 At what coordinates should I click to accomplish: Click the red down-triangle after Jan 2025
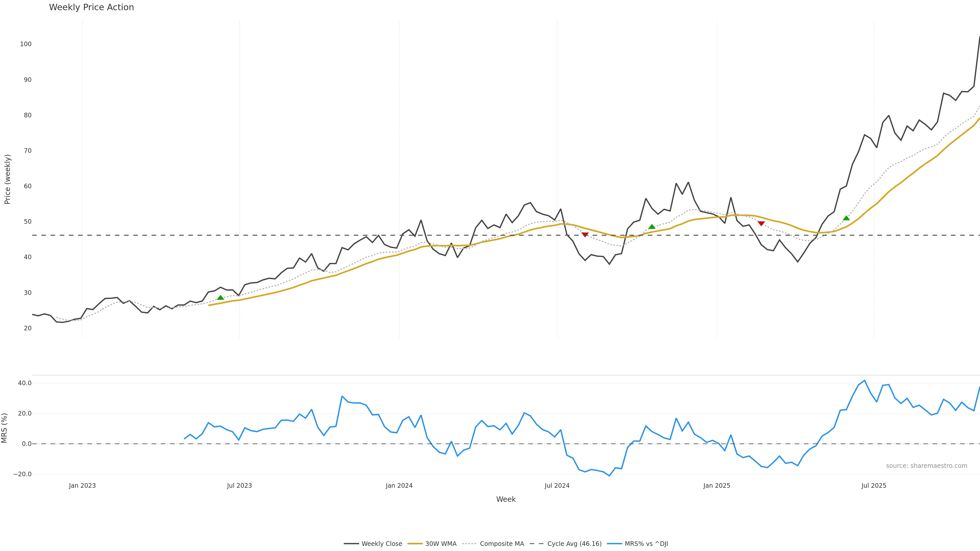click(x=761, y=224)
